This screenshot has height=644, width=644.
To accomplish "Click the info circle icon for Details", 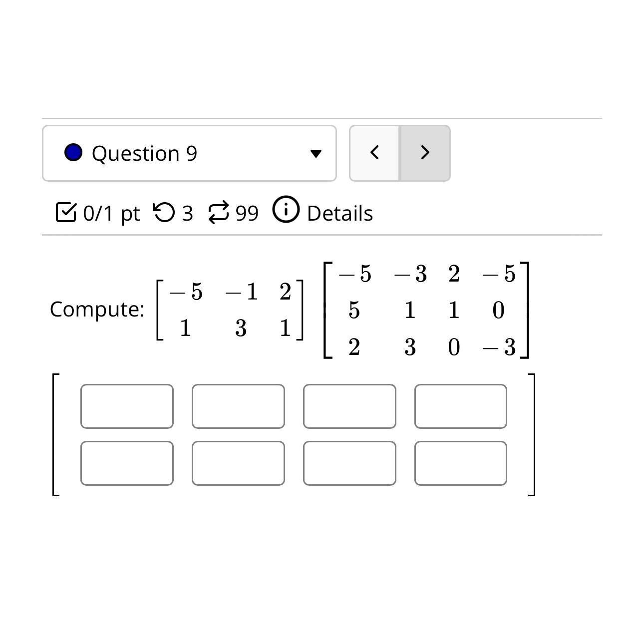I will (285, 210).
